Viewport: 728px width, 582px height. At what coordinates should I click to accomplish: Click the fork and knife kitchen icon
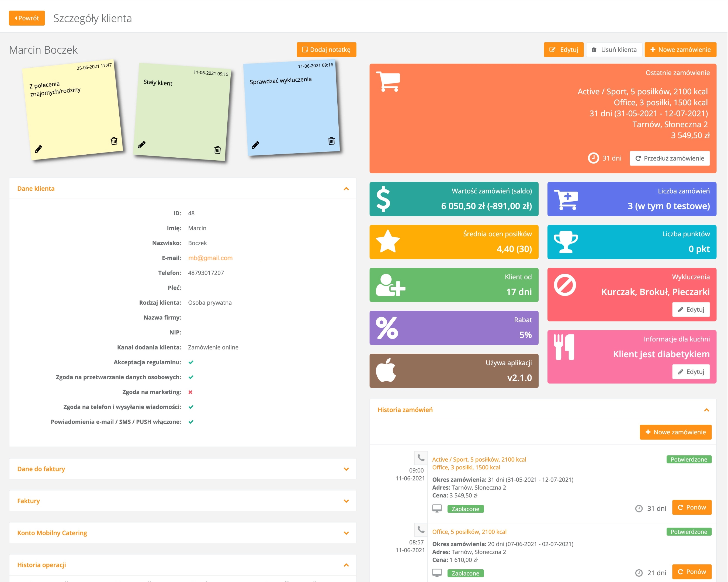click(564, 347)
